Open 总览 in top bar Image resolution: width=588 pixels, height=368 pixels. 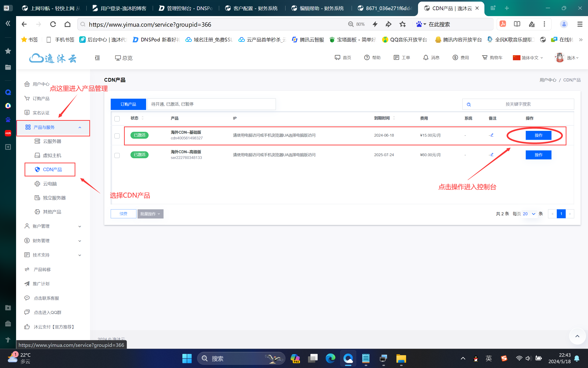point(124,58)
